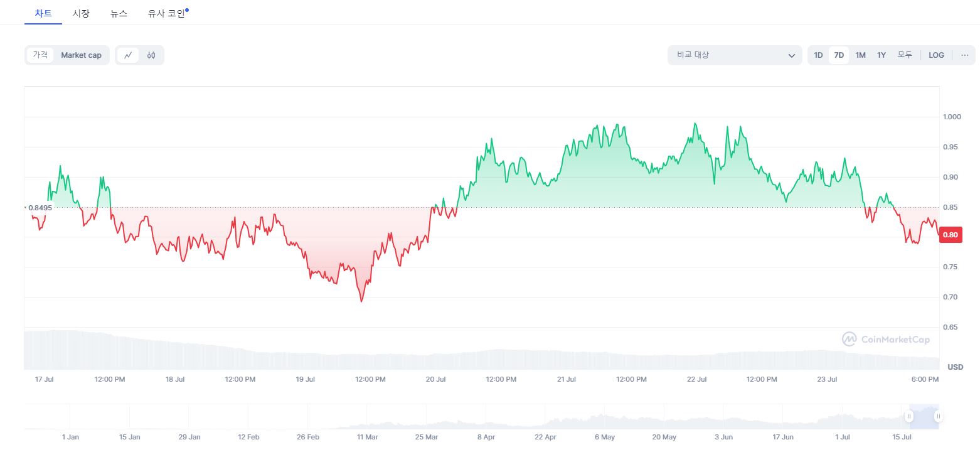Click 29 Jan on the overview timeline
Screen dimensions: 980x457
pyautogui.click(x=189, y=437)
